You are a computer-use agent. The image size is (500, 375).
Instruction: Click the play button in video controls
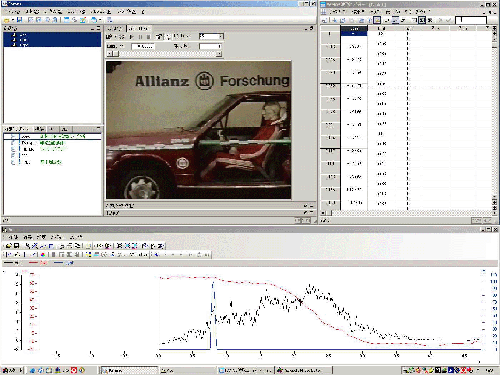coord(132,37)
